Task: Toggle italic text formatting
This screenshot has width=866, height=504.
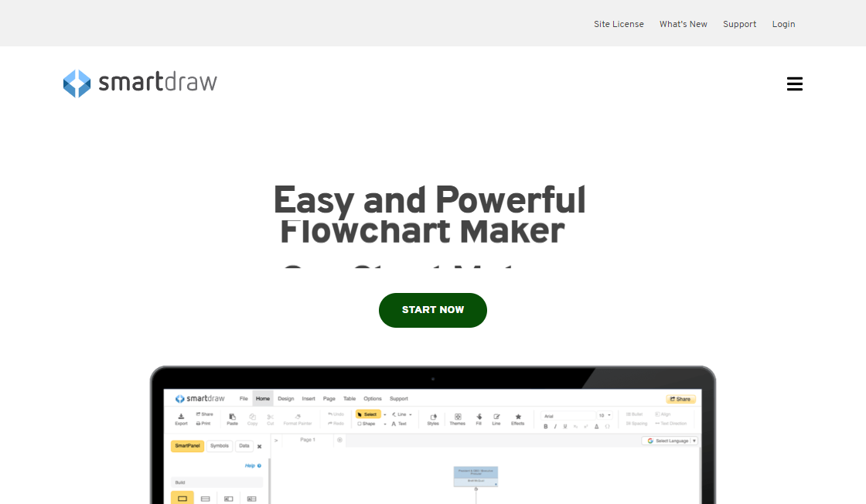Action: (554, 426)
